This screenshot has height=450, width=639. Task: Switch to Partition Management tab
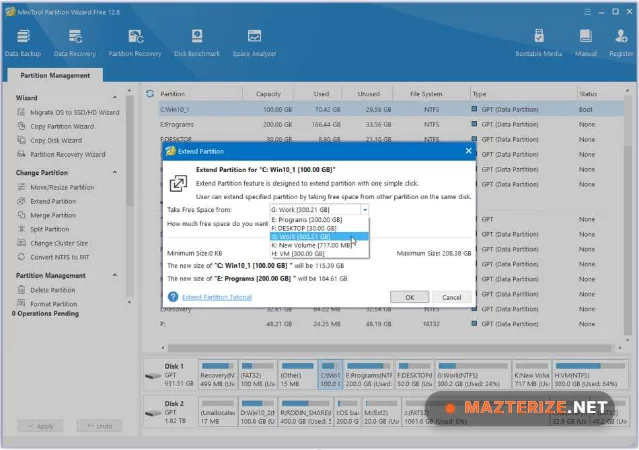point(55,75)
